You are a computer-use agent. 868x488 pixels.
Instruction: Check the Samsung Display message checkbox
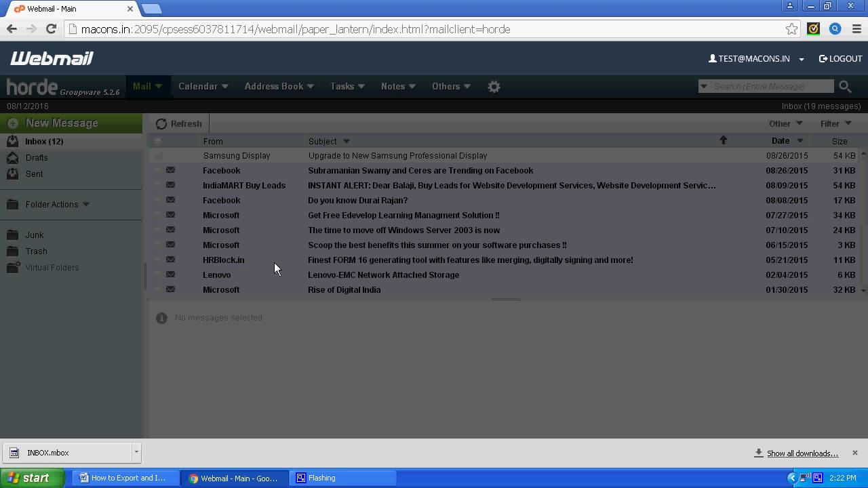(x=157, y=156)
